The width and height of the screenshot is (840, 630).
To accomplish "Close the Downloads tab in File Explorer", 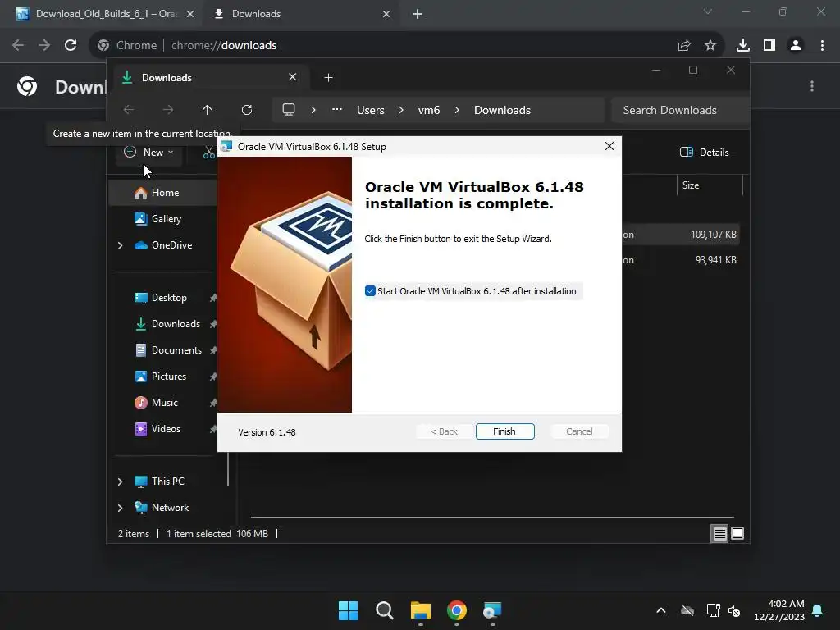I will 293,77.
